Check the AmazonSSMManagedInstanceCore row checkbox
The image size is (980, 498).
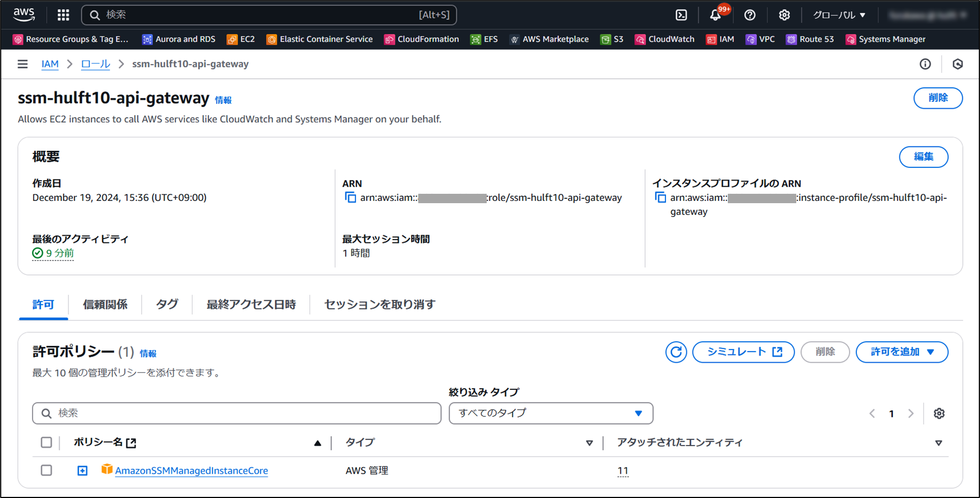click(x=46, y=470)
